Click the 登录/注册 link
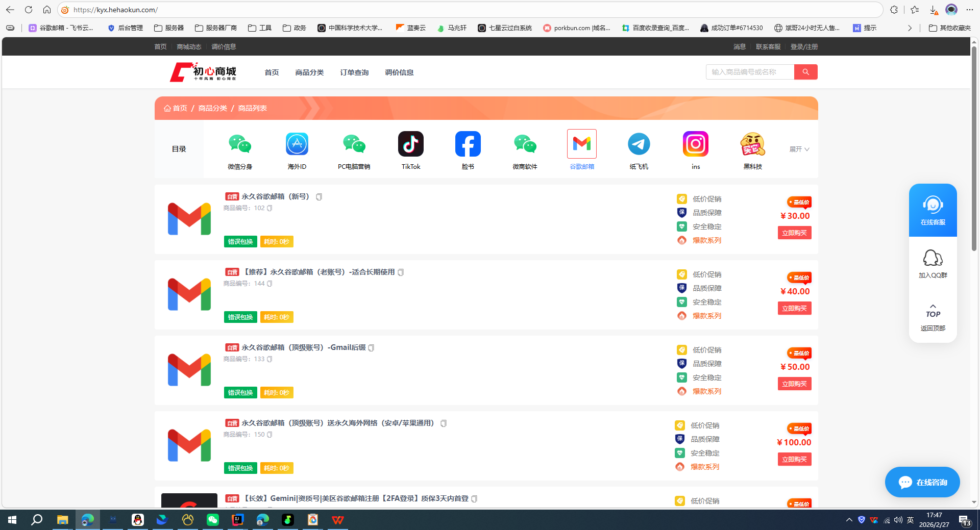 coord(804,46)
